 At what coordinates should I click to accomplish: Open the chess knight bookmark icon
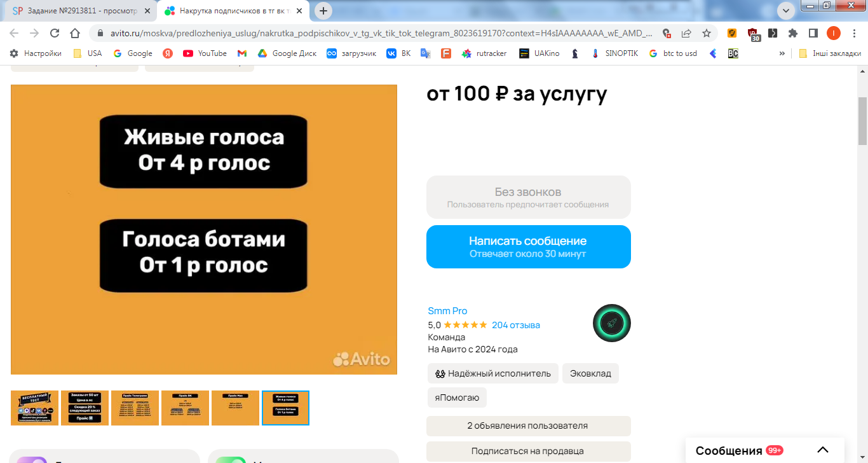tap(575, 53)
